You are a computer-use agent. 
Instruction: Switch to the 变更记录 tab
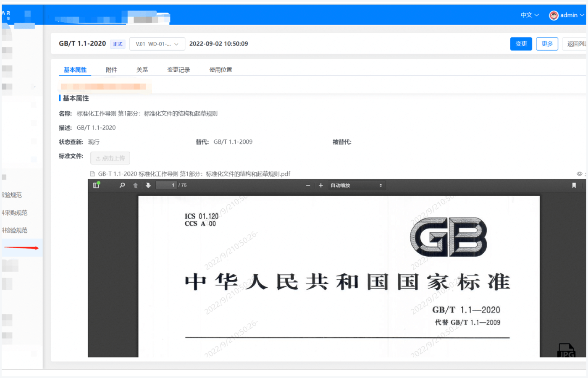pyautogui.click(x=178, y=70)
